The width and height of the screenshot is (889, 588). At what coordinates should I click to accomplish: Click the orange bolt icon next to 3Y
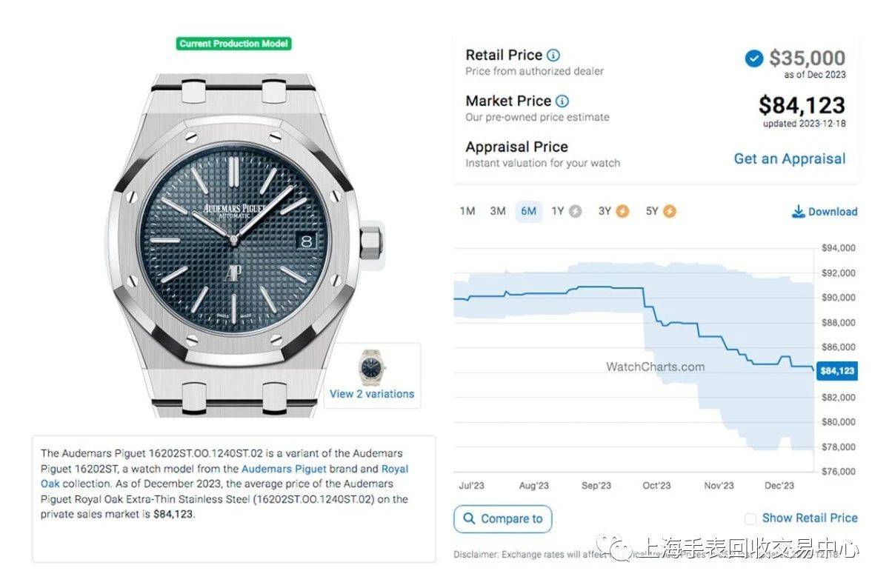622,211
